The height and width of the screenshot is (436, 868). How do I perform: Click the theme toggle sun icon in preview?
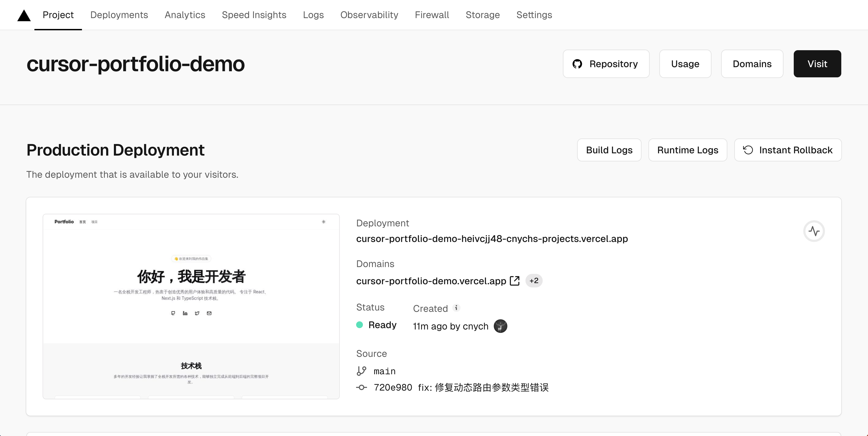[324, 222]
